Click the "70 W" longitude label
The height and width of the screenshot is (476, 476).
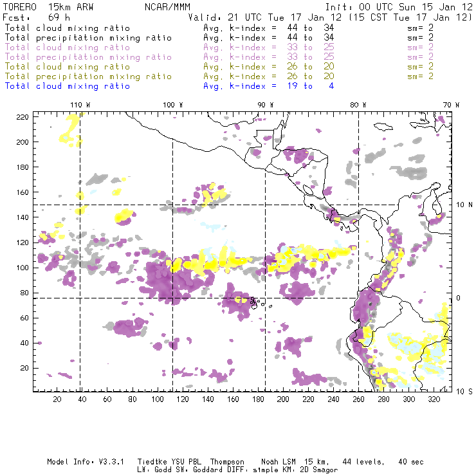point(451,105)
